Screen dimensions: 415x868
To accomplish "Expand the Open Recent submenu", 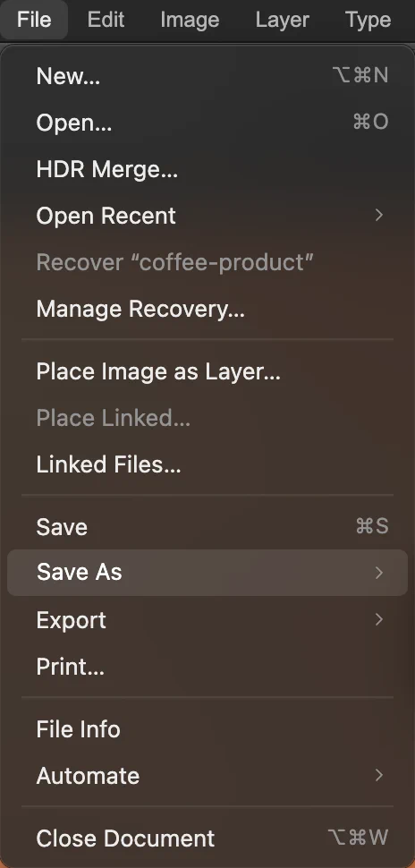I will click(x=207, y=216).
